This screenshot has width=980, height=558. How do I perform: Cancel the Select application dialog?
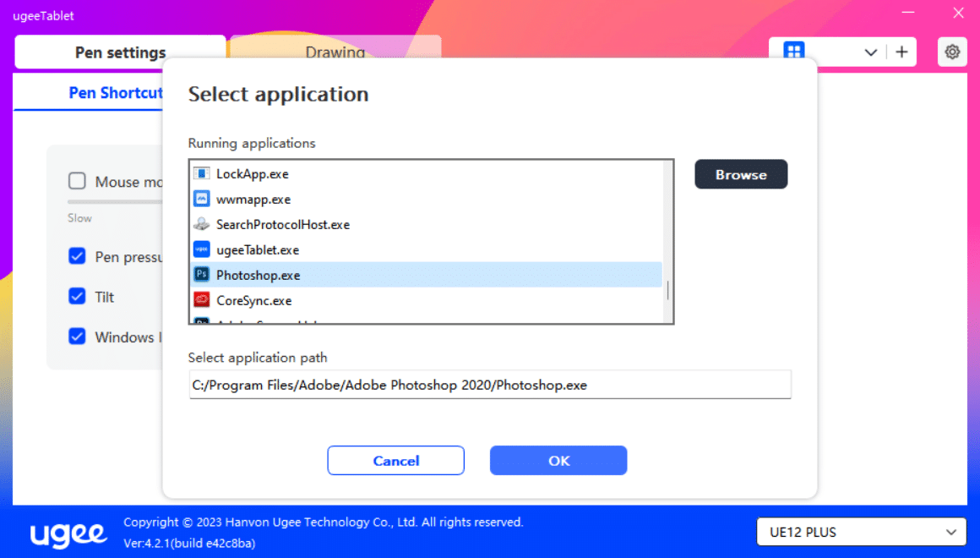coord(395,461)
